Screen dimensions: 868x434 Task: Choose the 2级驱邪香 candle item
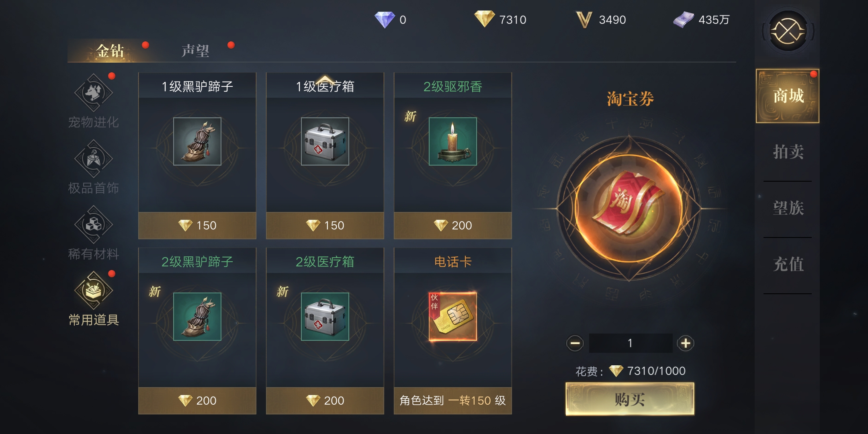click(x=453, y=156)
